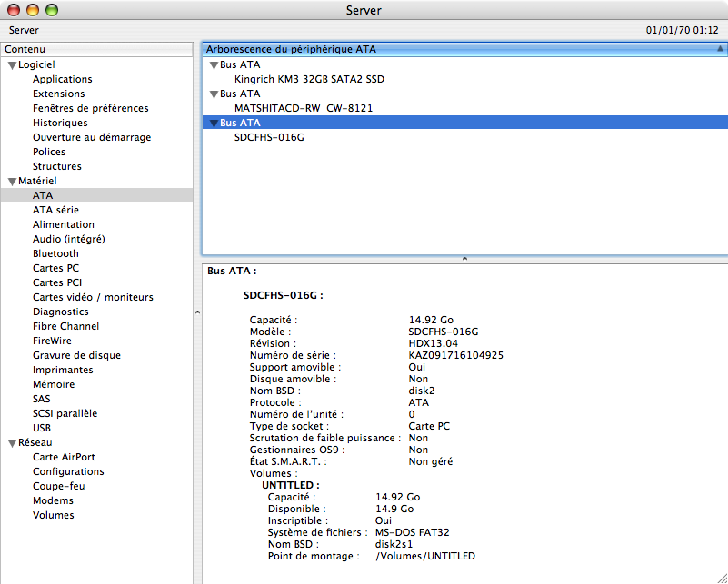Select FireWire in the sidebar
The width and height of the screenshot is (728, 584).
[x=52, y=341]
